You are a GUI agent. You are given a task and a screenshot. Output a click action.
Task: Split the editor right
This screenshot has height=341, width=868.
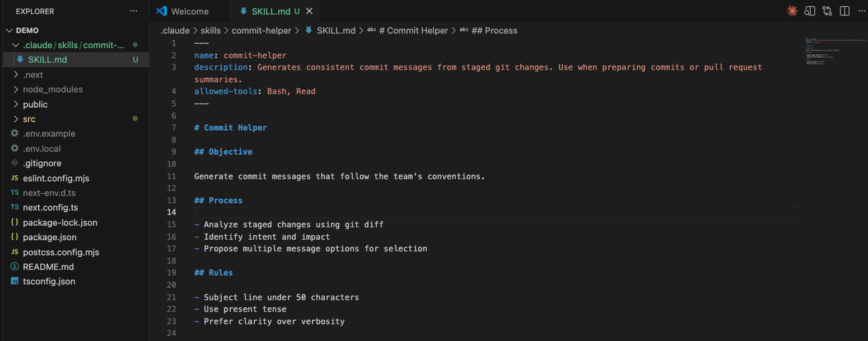click(x=844, y=11)
